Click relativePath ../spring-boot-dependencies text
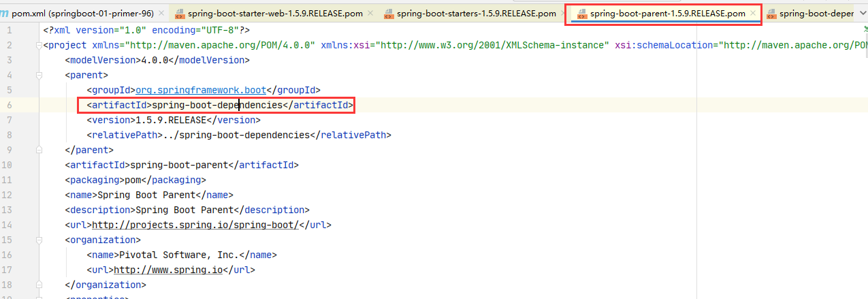 click(x=239, y=135)
